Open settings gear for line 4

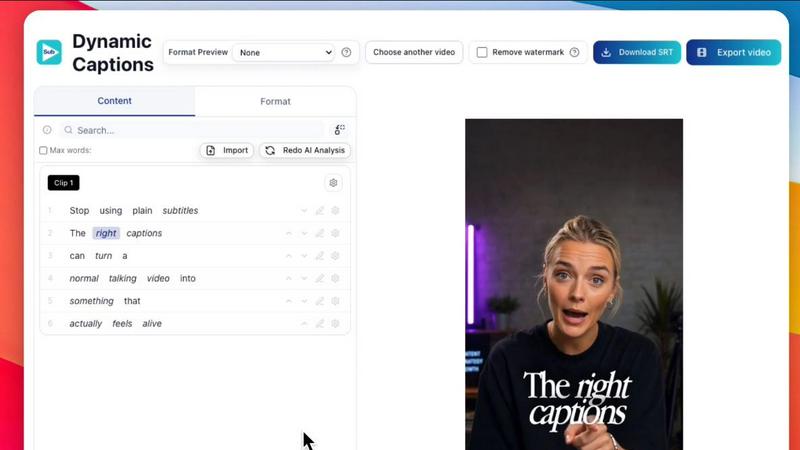coord(335,279)
